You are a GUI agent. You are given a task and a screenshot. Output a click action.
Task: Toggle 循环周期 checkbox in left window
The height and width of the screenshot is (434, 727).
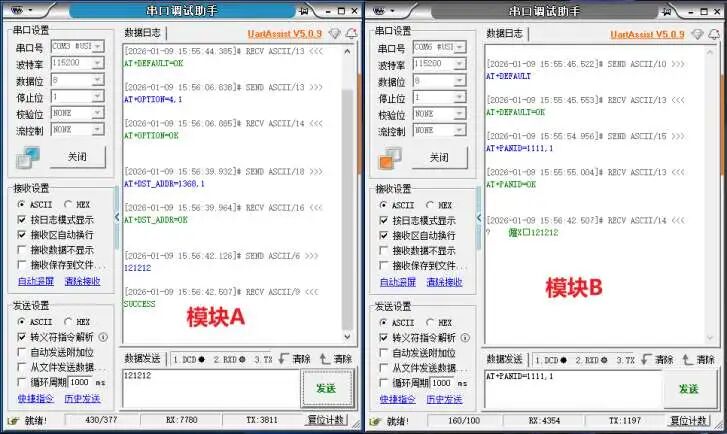pyautogui.click(x=22, y=382)
